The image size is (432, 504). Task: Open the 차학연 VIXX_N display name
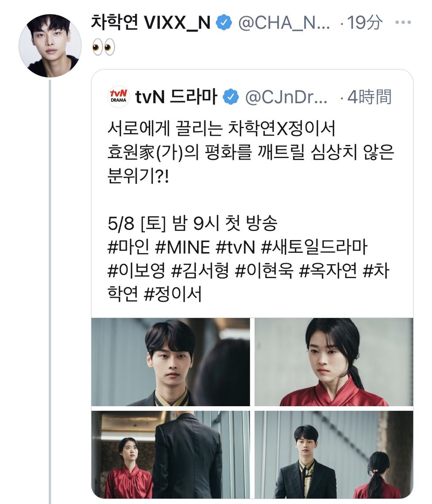151,22
